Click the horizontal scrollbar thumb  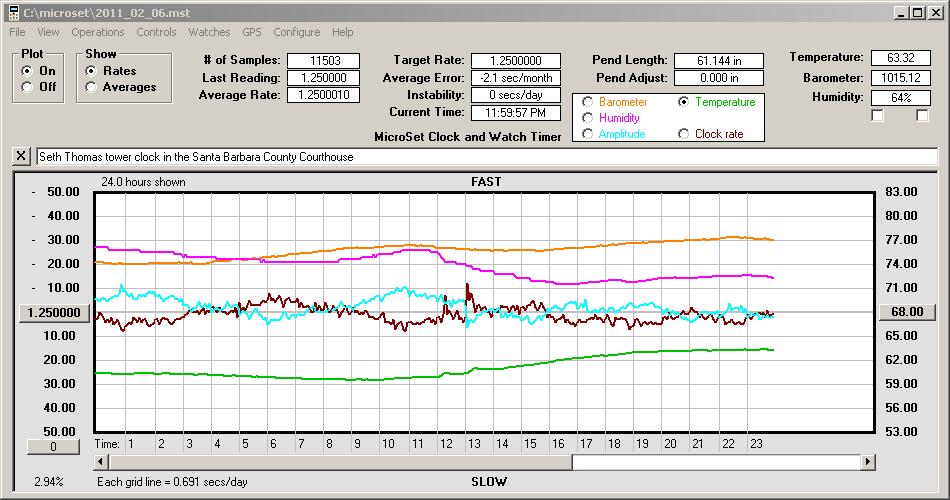click(x=340, y=462)
